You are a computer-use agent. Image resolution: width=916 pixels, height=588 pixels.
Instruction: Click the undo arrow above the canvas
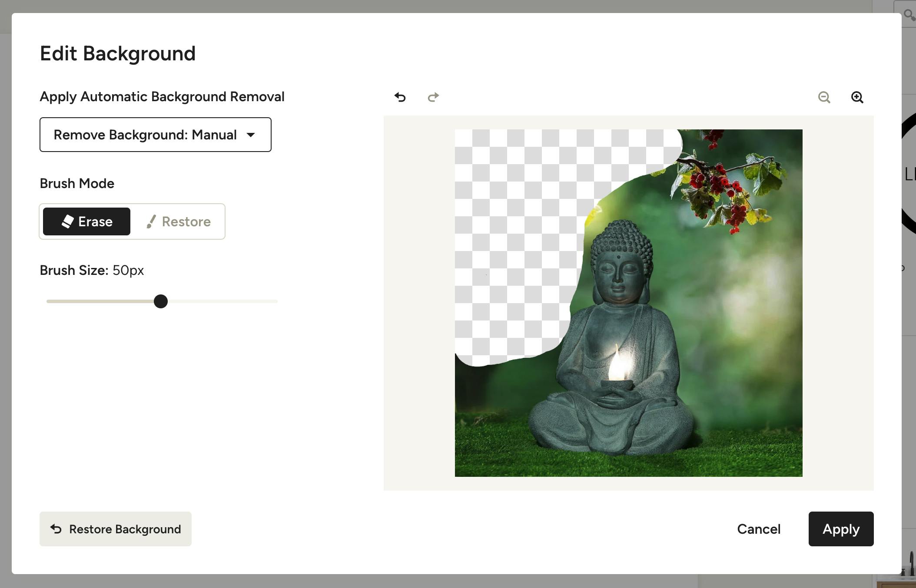(400, 97)
